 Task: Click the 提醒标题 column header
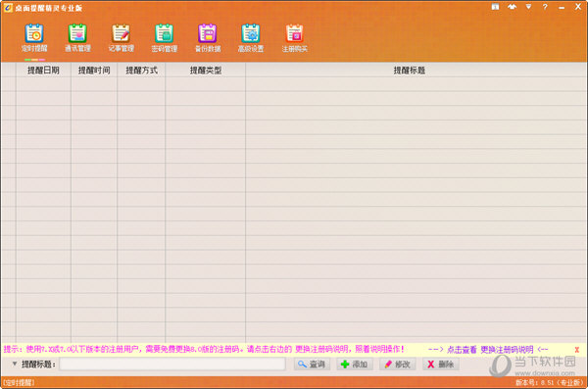click(x=410, y=71)
